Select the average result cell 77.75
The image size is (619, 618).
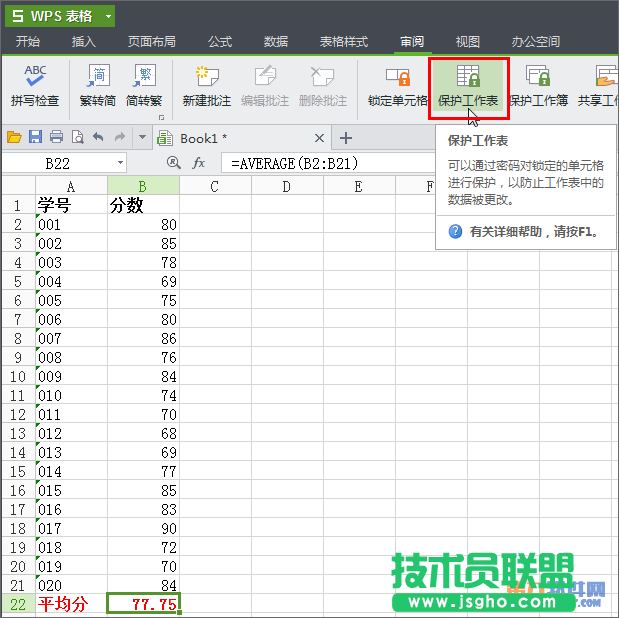(143, 604)
